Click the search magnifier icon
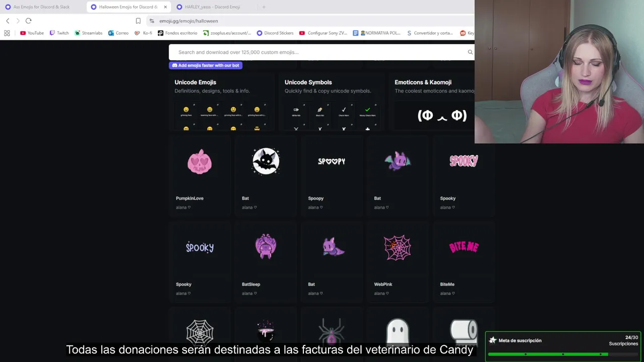The image size is (644, 362). click(470, 52)
